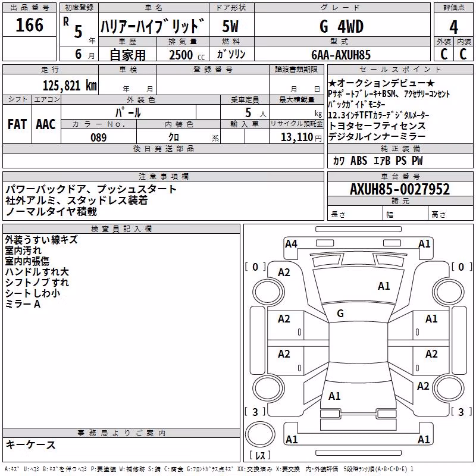476x476 pixels.
Task: Click the inspector comment 室内汚れ
Action: (23, 250)
